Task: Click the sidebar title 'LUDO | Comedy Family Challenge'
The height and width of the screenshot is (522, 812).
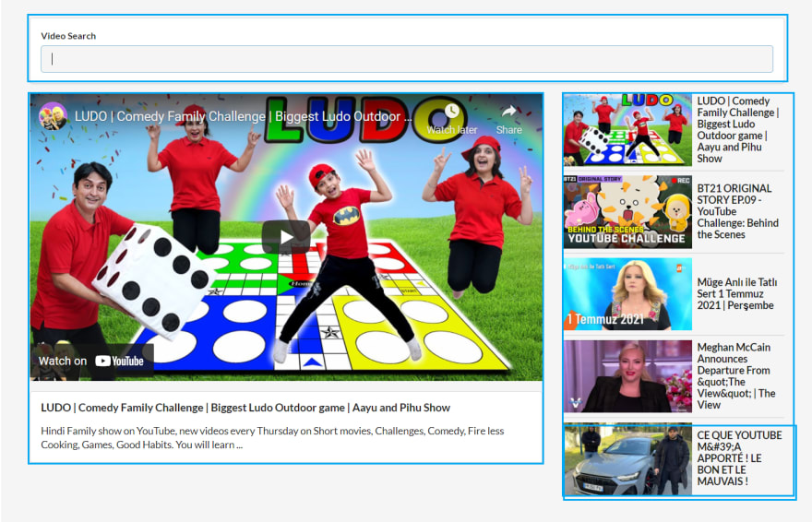Action: (x=738, y=130)
